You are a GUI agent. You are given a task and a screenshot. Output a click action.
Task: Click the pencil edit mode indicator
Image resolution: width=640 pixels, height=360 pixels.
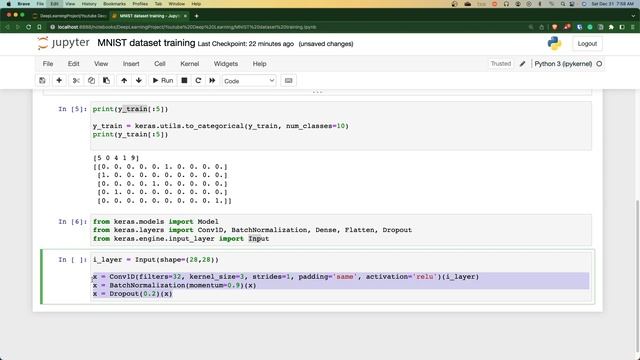(522, 64)
